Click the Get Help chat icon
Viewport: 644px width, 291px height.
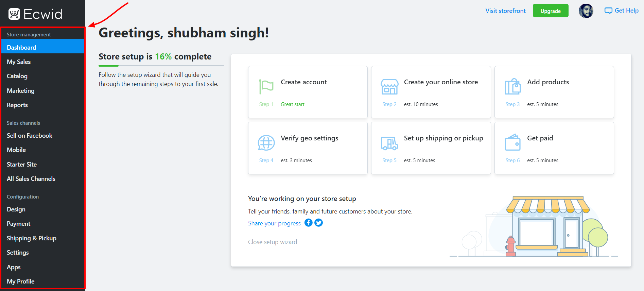pos(608,11)
